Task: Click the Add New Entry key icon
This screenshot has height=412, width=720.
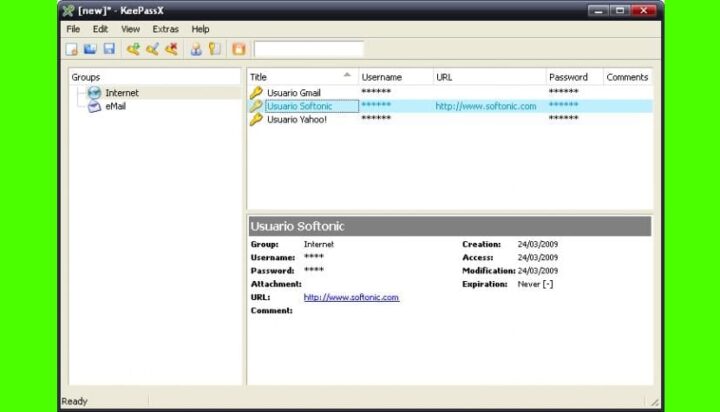Action: coord(133,49)
